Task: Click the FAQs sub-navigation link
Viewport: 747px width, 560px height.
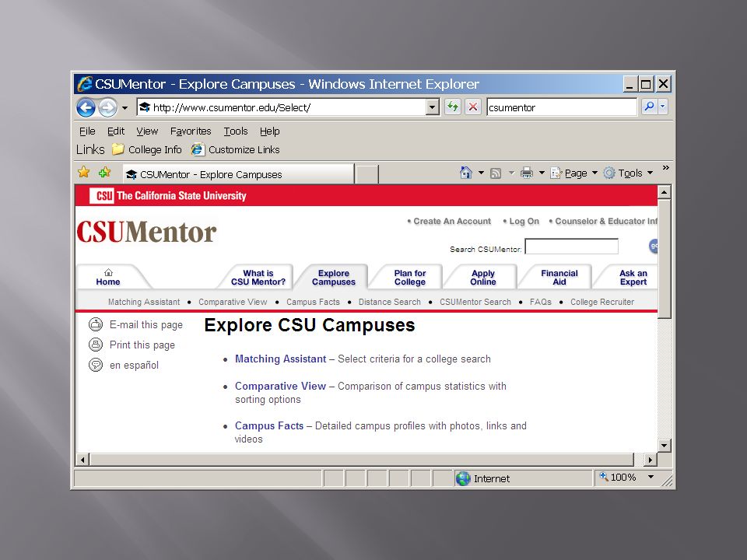Action: pyautogui.click(x=541, y=302)
